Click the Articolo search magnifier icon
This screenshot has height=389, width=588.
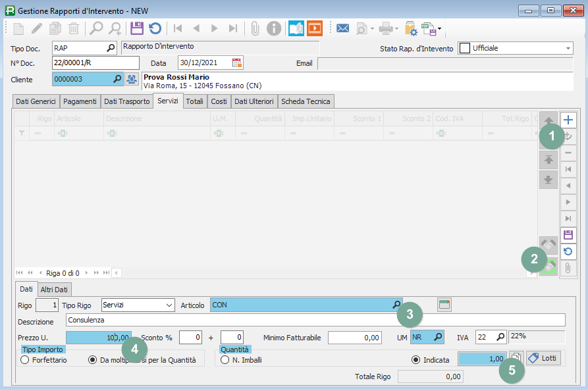click(396, 305)
